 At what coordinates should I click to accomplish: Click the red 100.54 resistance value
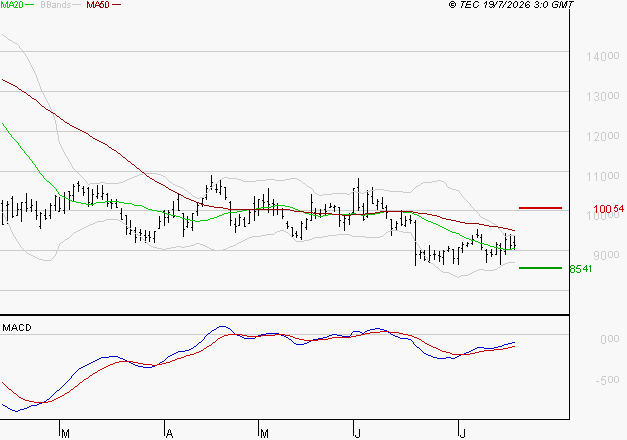[x=609, y=209]
